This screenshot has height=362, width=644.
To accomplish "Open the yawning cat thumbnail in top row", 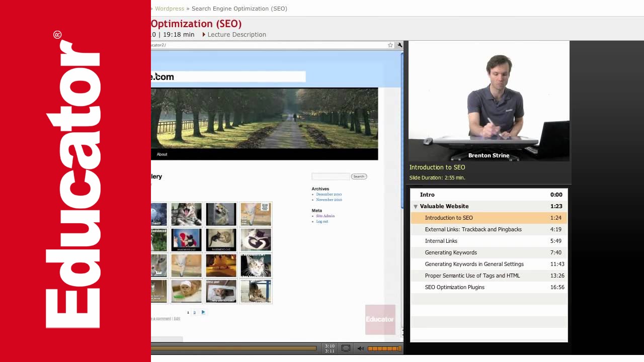I will point(186,214).
